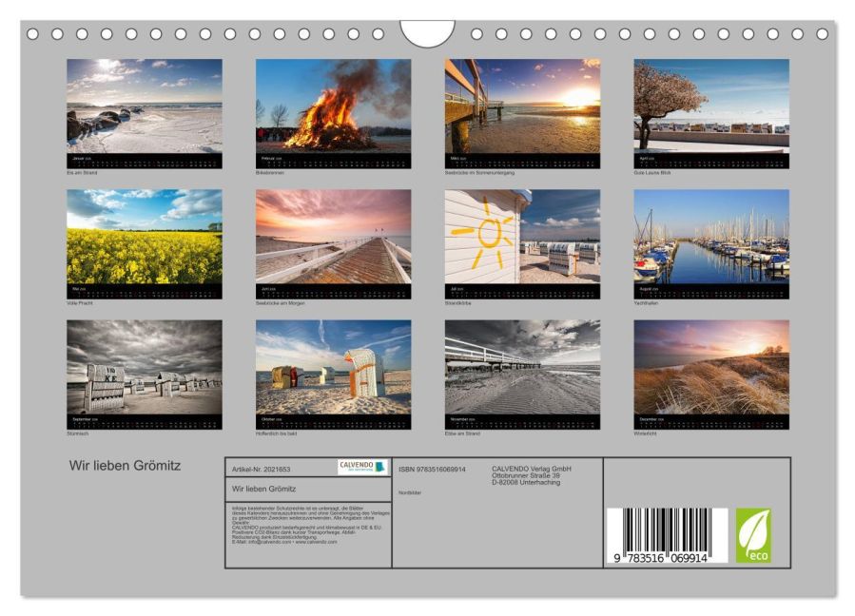Click the Artikel-Nr. 2021653 label
Screen dimensions: 855x616
tap(262, 466)
